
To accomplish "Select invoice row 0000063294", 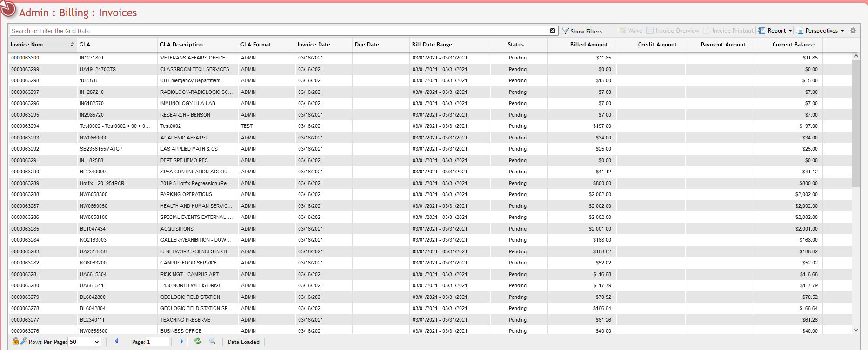I will 25,126.
